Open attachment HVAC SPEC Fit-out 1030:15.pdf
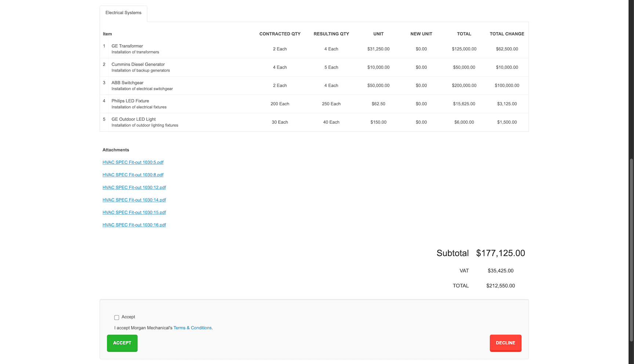 click(x=134, y=212)
